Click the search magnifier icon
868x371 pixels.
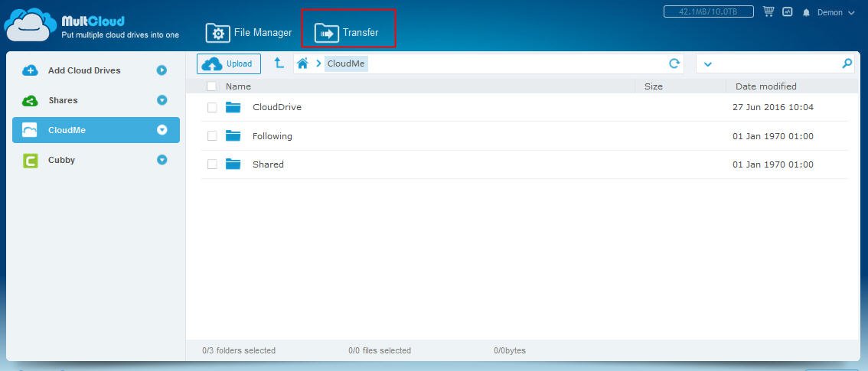point(847,63)
